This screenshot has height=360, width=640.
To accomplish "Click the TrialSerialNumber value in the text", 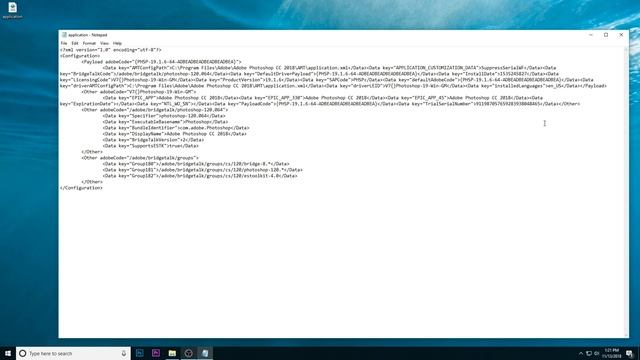I will pyautogui.click(x=507, y=104).
